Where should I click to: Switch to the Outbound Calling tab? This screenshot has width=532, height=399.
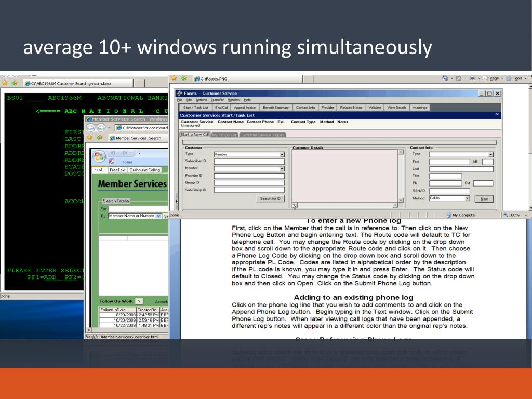coord(144,170)
